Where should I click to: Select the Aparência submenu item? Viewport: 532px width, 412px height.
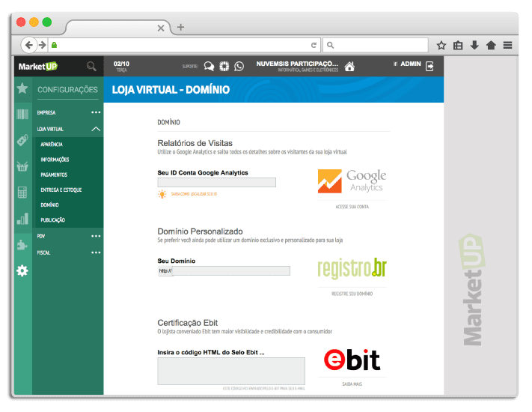point(52,145)
